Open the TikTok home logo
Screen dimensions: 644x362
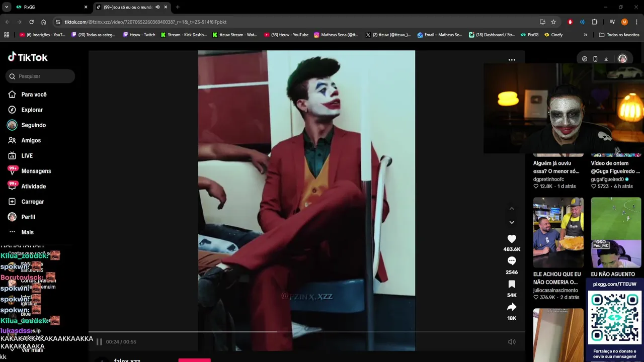click(28, 57)
